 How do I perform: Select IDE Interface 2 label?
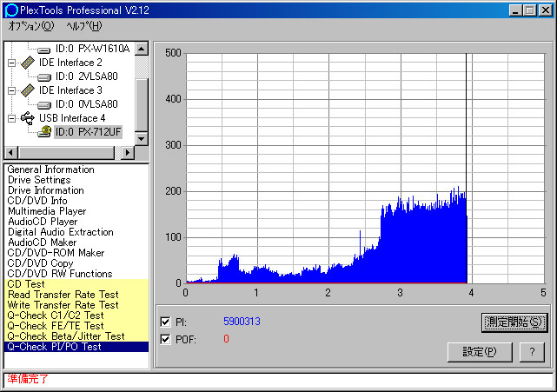click(x=70, y=63)
